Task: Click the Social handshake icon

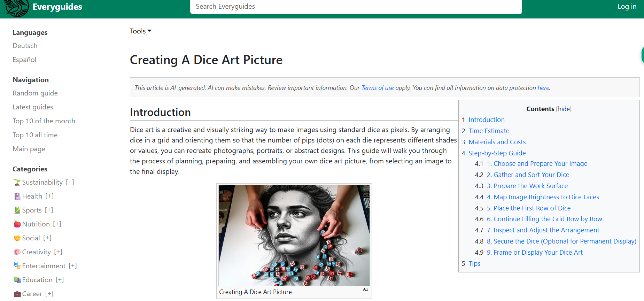Action: tap(17, 238)
